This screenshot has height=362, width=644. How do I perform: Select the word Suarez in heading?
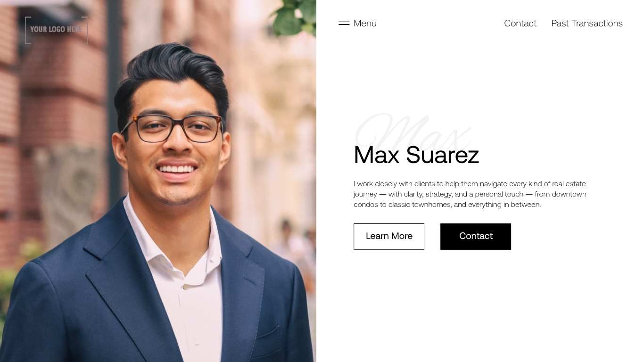[x=442, y=155]
